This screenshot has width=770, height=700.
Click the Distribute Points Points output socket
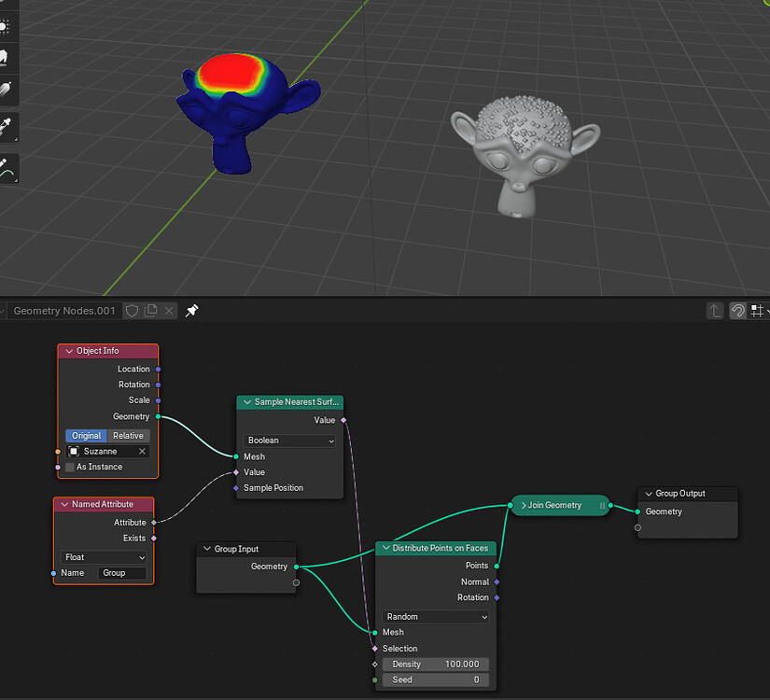tap(497, 567)
